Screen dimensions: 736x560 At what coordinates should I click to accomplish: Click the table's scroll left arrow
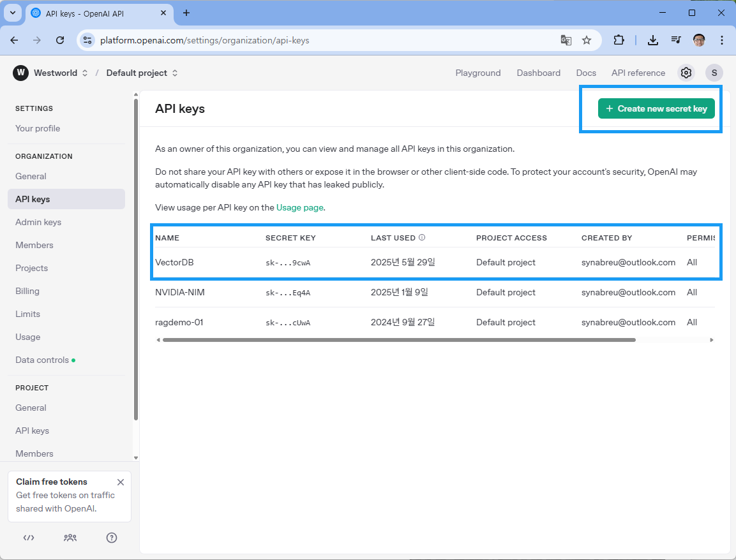click(158, 340)
